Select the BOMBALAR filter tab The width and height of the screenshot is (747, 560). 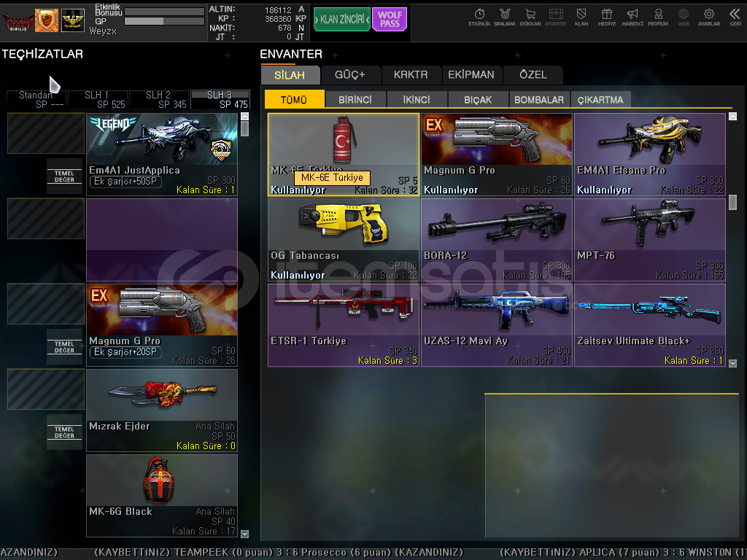pos(539,99)
